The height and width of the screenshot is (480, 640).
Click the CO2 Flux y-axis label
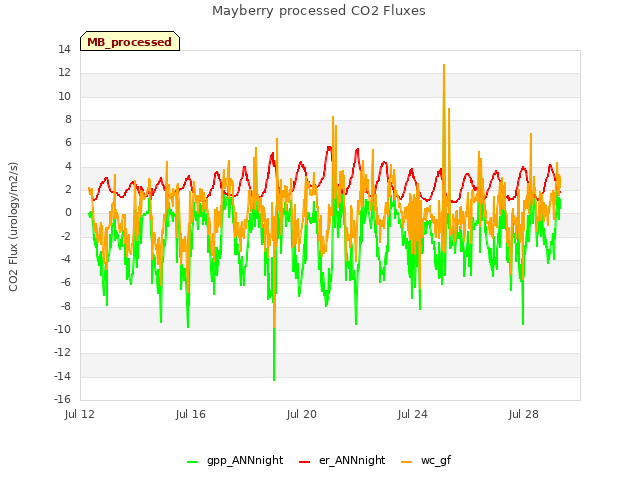[x=13, y=227]
